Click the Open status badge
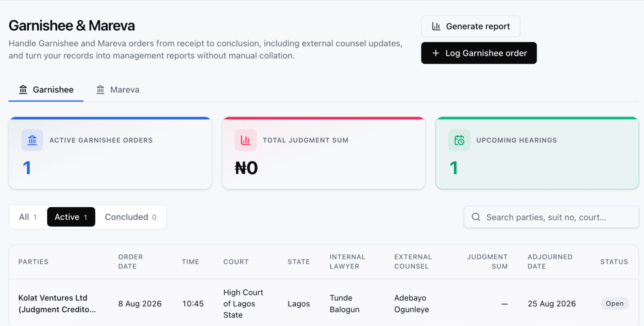The image size is (644, 326). pyautogui.click(x=615, y=304)
